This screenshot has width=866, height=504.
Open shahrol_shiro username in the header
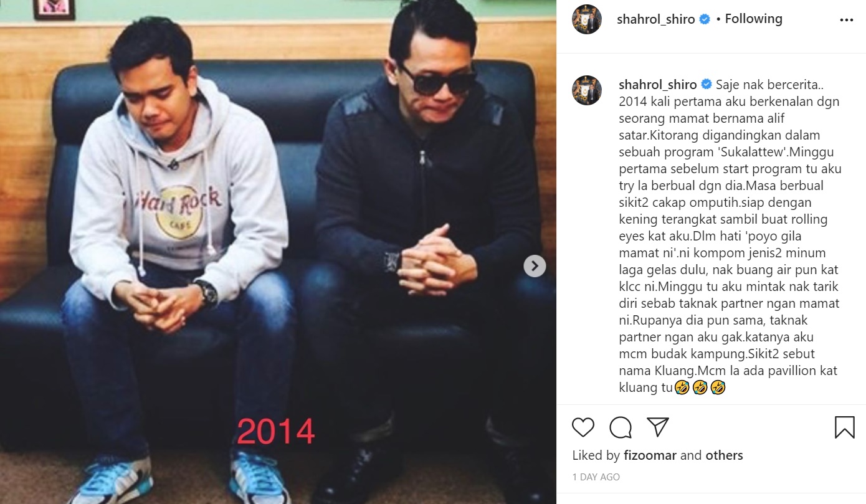tap(655, 19)
